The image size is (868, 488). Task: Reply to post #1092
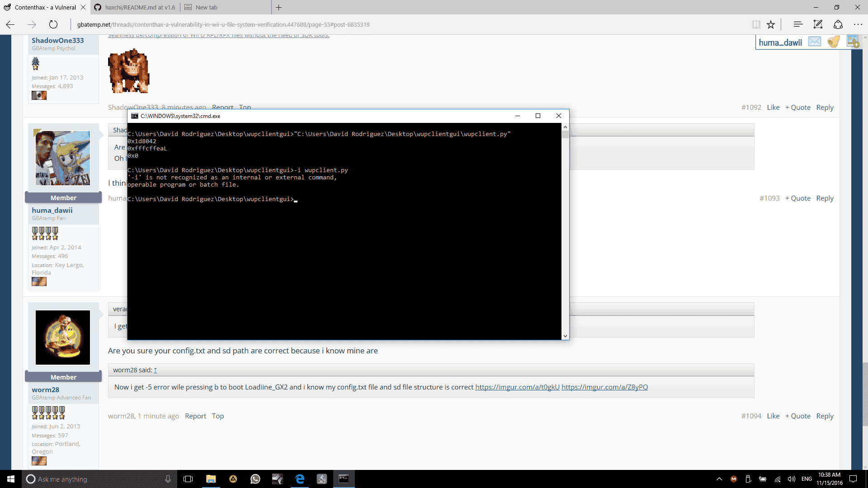825,107
